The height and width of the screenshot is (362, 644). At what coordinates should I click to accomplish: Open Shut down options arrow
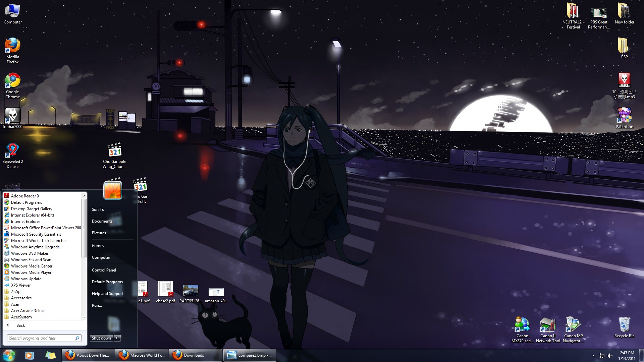click(x=117, y=338)
